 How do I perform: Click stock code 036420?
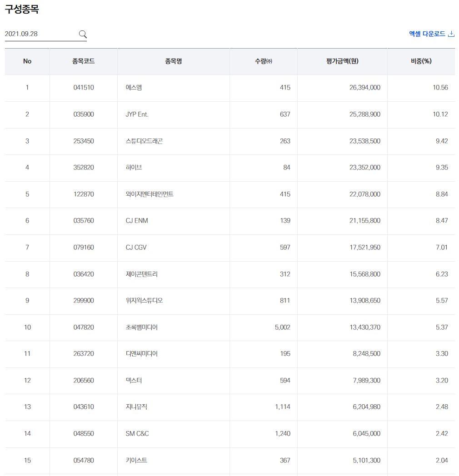[x=84, y=274]
